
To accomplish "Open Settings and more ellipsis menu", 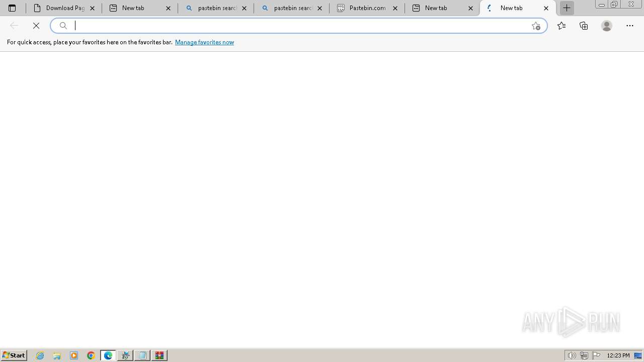I will 630,26.
